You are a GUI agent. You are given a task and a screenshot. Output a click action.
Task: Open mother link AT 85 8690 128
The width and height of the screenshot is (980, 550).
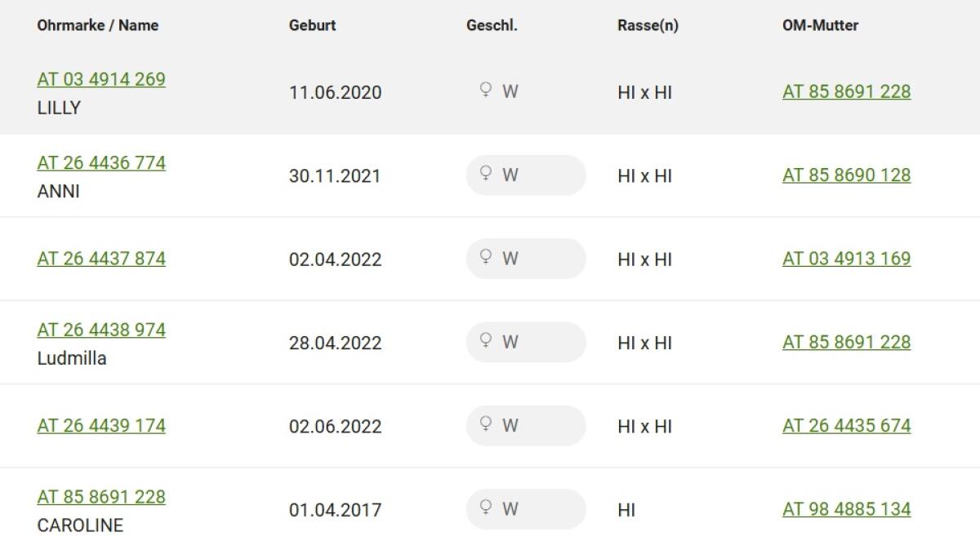[846, 175]
